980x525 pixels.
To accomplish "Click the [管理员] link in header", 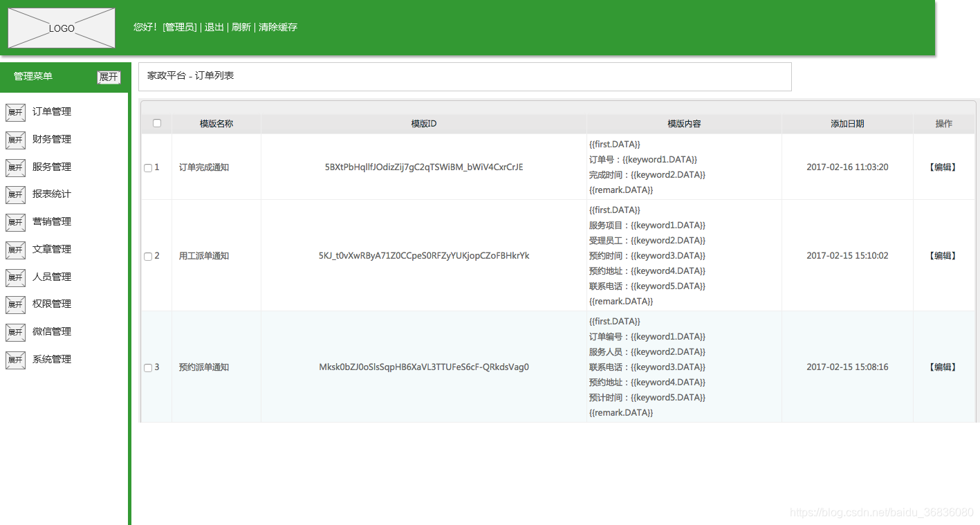I will [180, 27].
